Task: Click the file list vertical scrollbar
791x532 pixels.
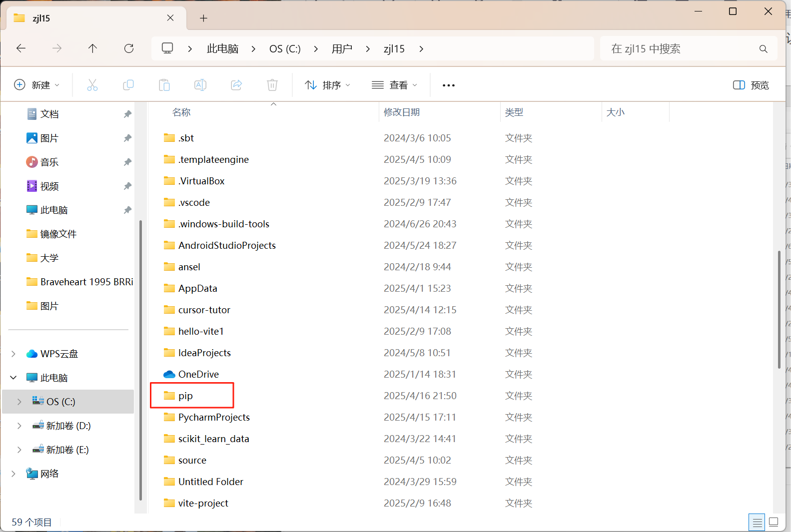Action: [x=779, y=310]
